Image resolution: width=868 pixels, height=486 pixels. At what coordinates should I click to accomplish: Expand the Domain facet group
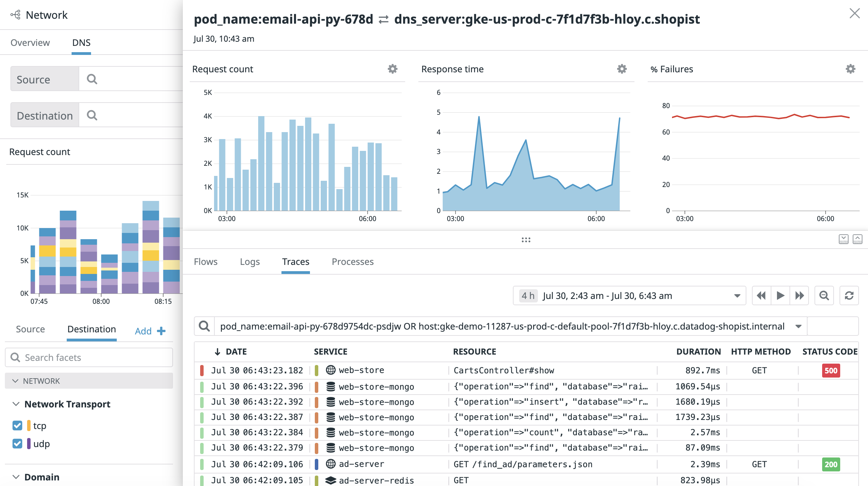point(16,477)
